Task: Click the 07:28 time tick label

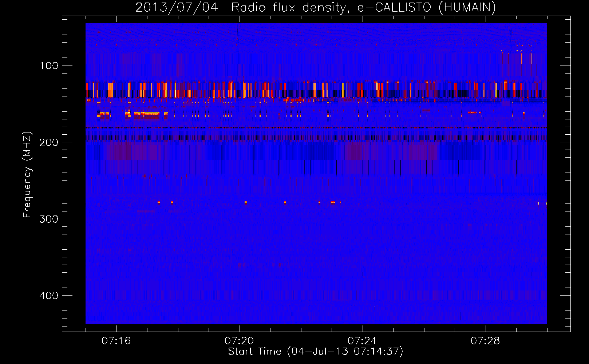Action: (x=485, y=341)
